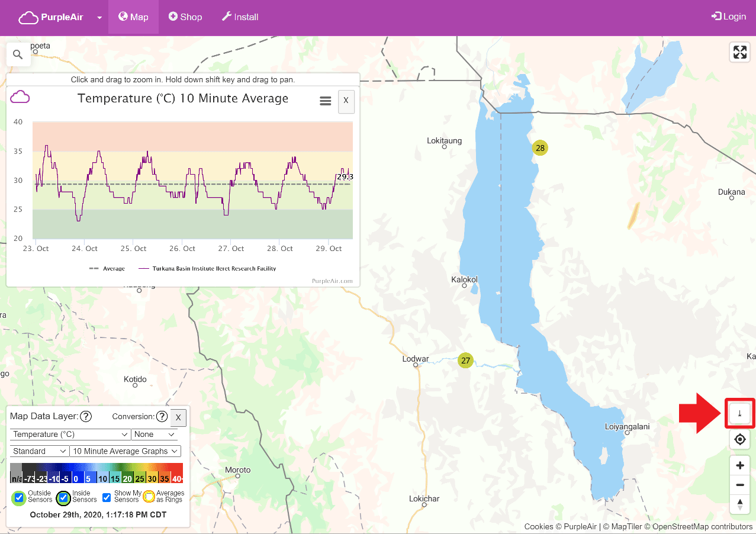This screenshot has height=534, width=756.
Task: Zoom in on the map
Action: (739, 465)
